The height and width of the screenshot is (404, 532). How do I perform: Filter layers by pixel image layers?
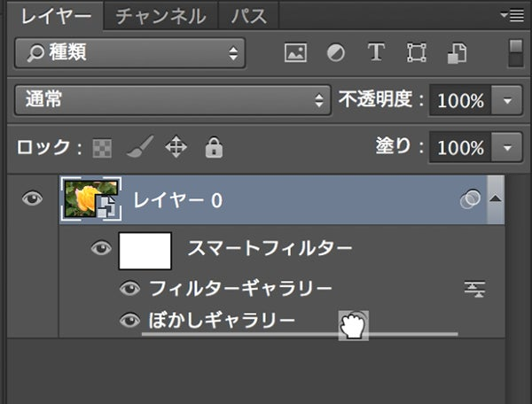pyautogui.click(x=295, y=52)
